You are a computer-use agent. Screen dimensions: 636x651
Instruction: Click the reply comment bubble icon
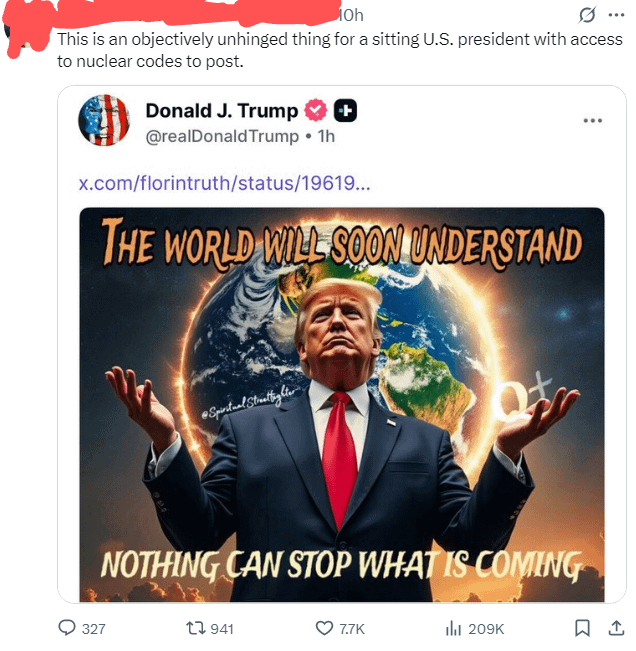pos(66,628)
